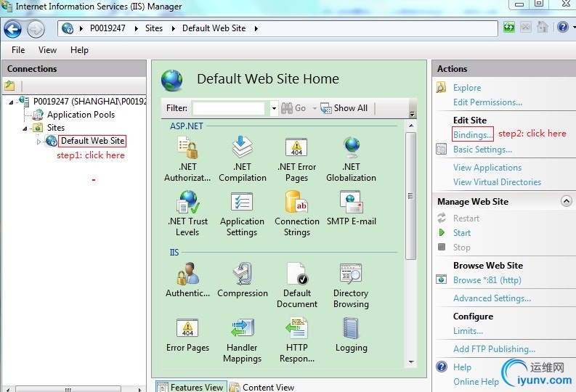Switch to Features View tab
Viewport: 576px width, 392px height.
tap(191, 387)
